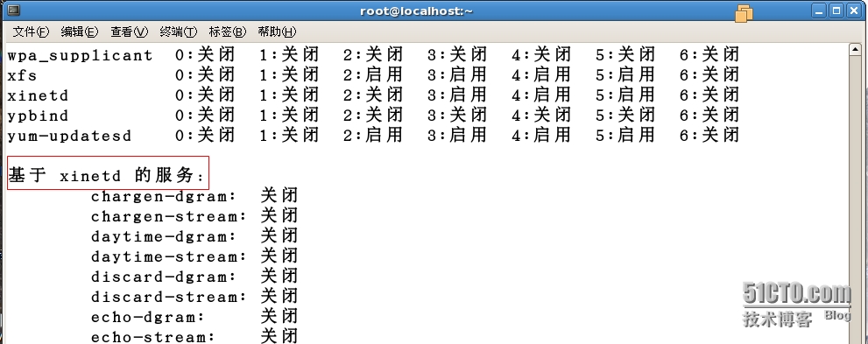The image size is (868, 344).
Task: Close the root@localhost terminal window
Action: pos(853,11)
